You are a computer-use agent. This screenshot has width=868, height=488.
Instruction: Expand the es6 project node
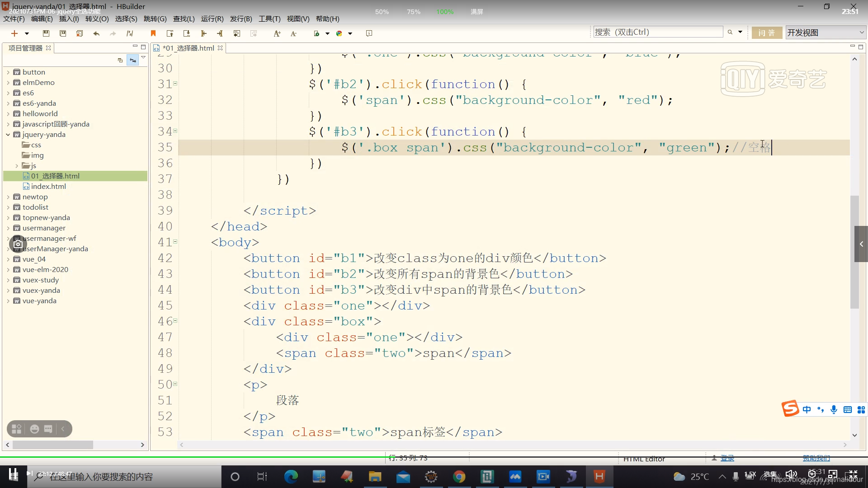pyautogui.click(x=8, y=93)
